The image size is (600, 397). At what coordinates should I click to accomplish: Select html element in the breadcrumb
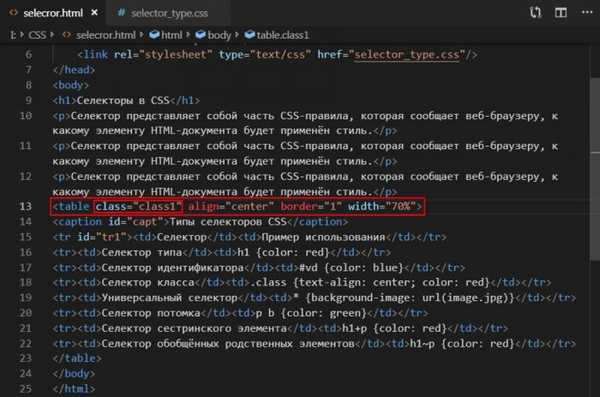click(x=171, y=35)
